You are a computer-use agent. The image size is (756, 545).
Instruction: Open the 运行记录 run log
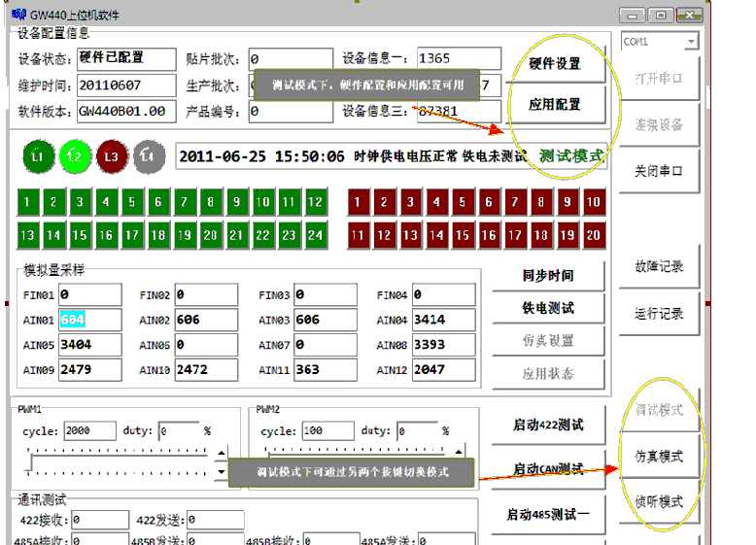pyautogui.click(x=659, y=314)
